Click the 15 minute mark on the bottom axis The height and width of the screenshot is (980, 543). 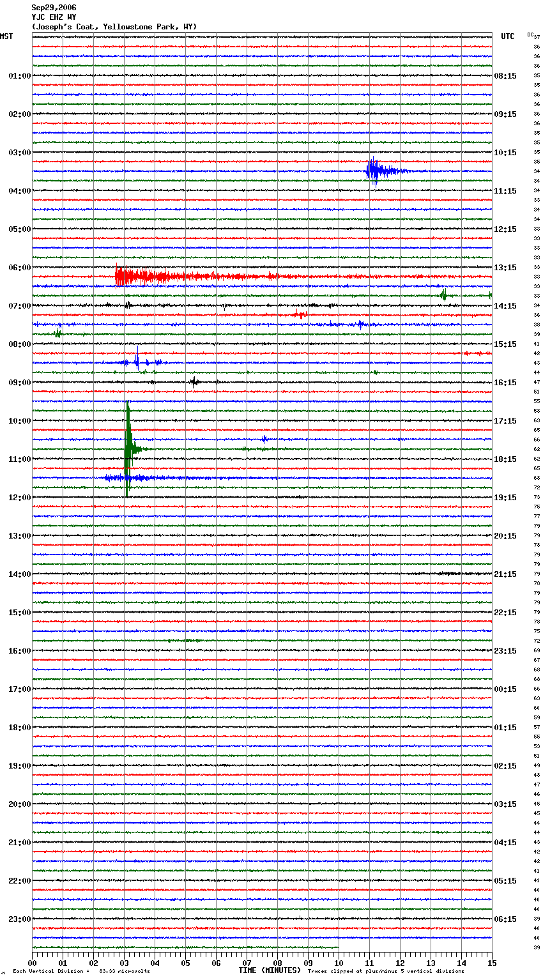[x=491, y=963]
